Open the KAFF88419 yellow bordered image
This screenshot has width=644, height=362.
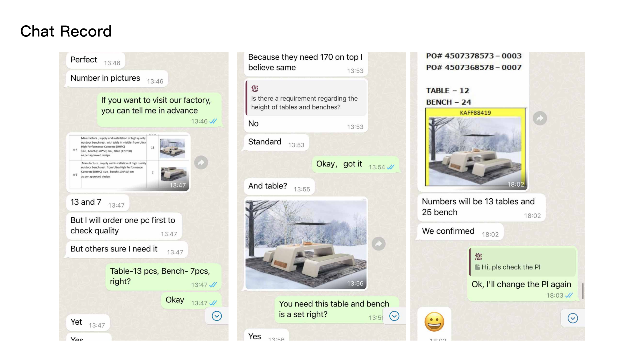(x=475, y=147)
